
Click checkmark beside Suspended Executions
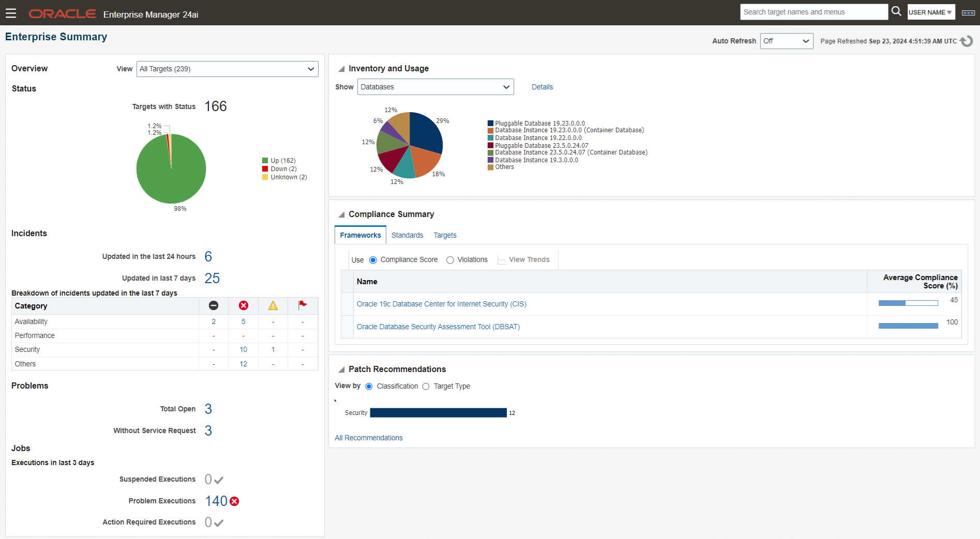pos(219,480)
